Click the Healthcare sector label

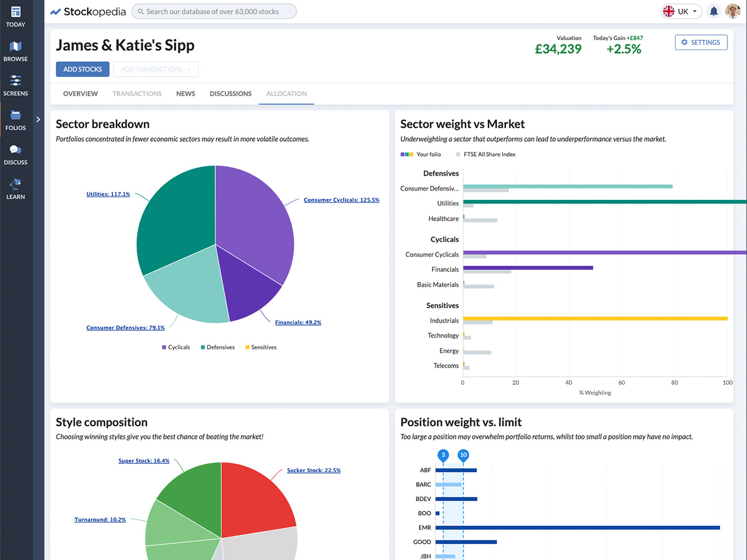pyautogui.click(x=443, y=218)
